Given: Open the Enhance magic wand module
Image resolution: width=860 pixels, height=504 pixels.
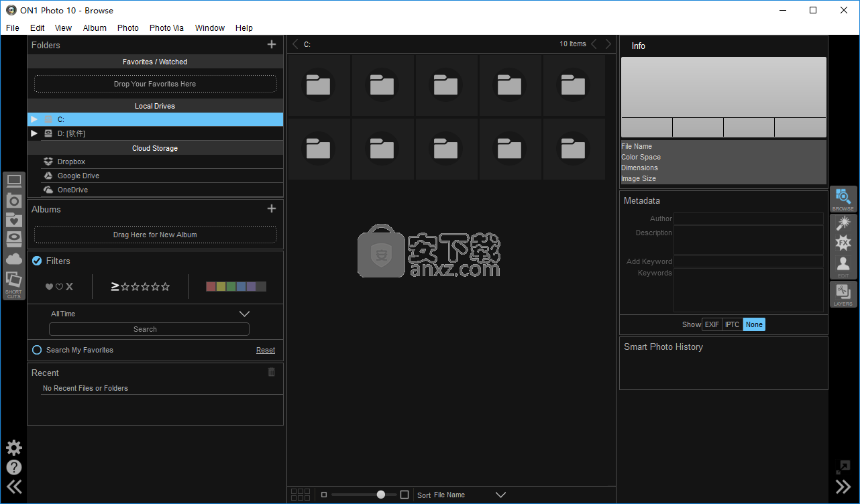Looking at the screenshot, I should [843, 223].
